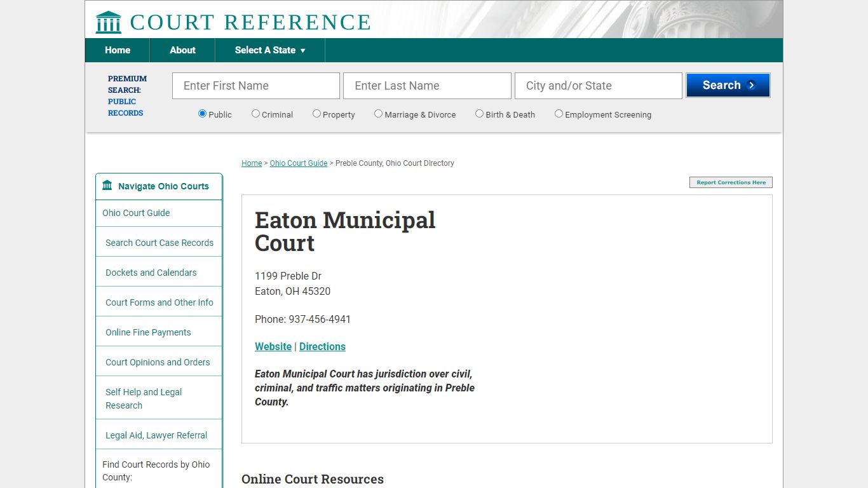Click Preble County, Ohio Court Directory breadcrumb text
The image size is (868, 488).
395,163
